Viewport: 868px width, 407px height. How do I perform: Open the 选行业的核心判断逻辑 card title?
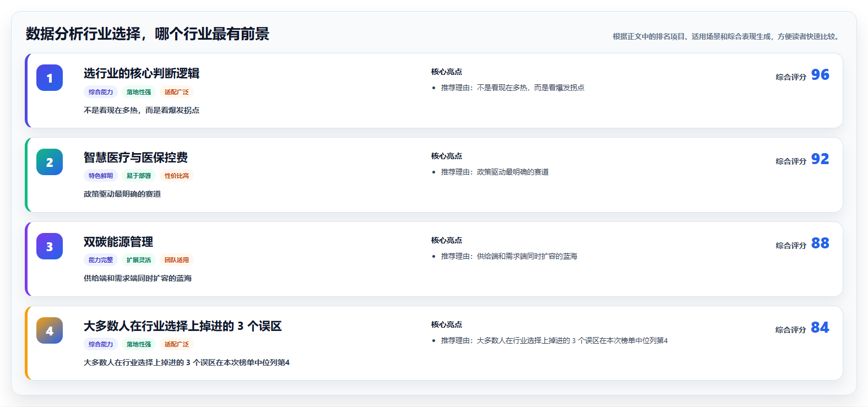(142, 73)
